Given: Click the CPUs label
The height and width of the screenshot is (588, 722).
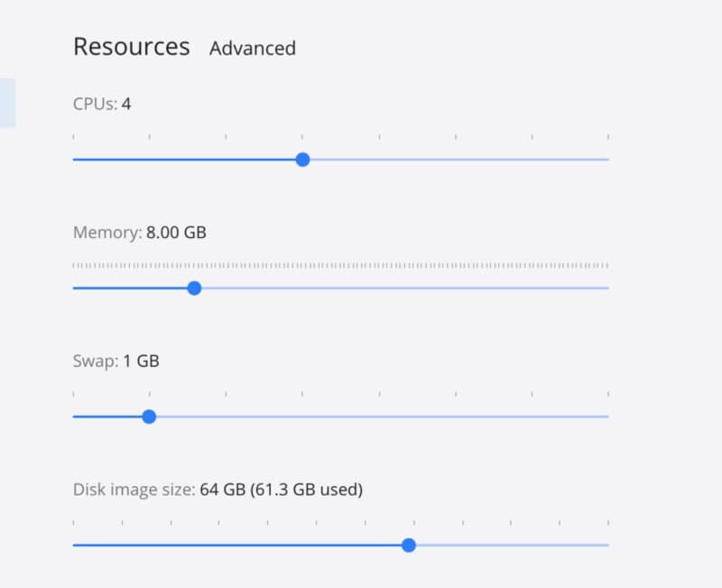Looking at the screenshot, I should (100, 104).
